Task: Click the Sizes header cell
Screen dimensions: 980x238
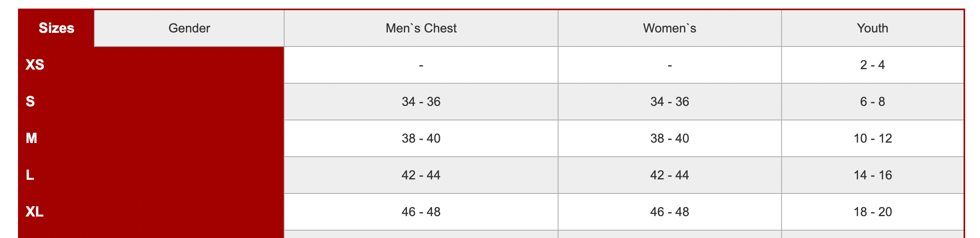Action: click(56, 28)
